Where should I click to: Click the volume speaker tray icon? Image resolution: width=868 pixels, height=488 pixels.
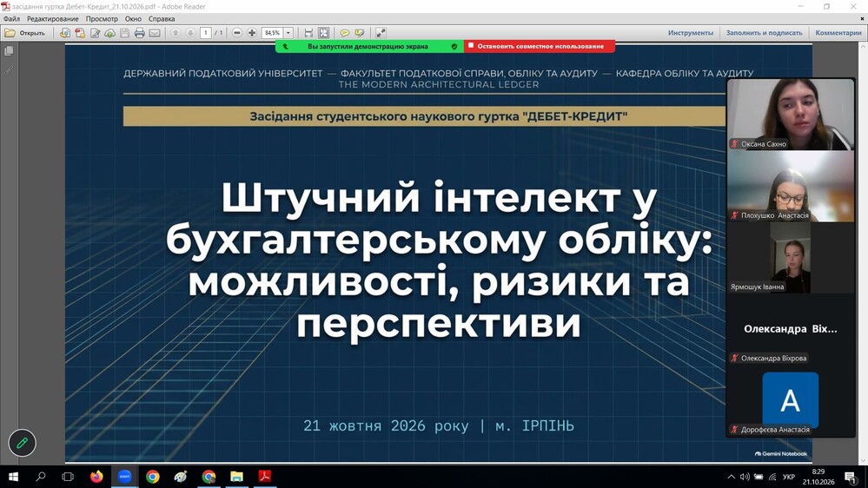coord(745,477)
